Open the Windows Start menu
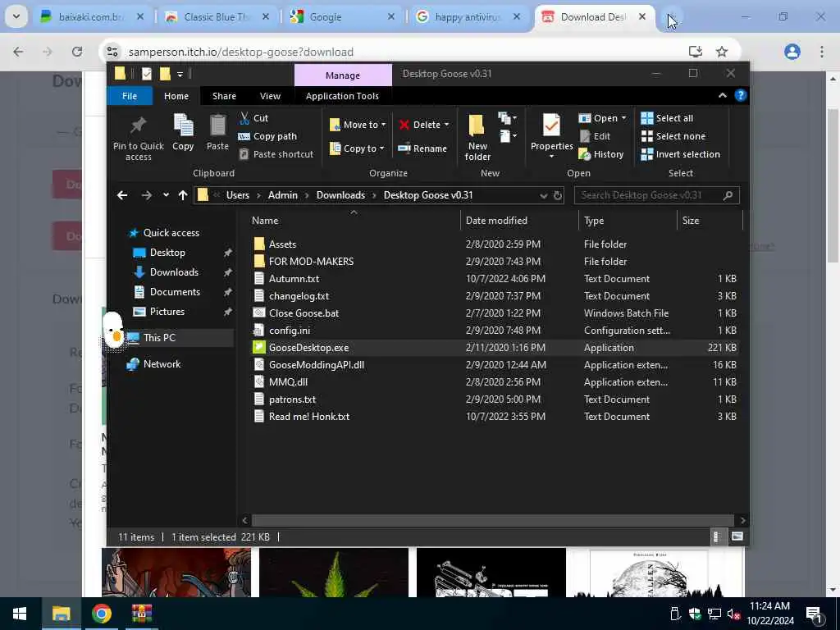The image size is (840, 630). pyautogui.click(x=20, y=614)
